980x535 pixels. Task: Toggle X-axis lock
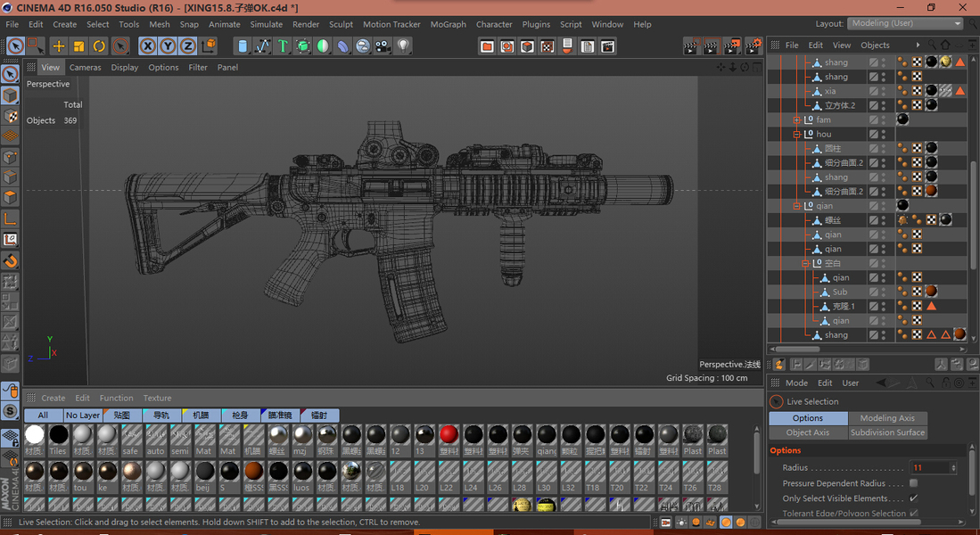coord(147,45)
